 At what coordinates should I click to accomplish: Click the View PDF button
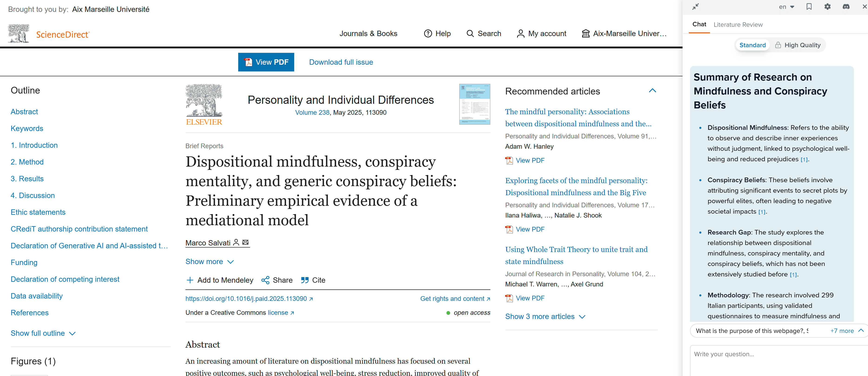coord(266,62)
